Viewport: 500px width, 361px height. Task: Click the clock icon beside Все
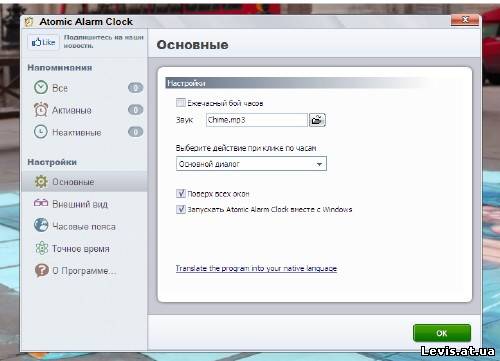(41, 87)
